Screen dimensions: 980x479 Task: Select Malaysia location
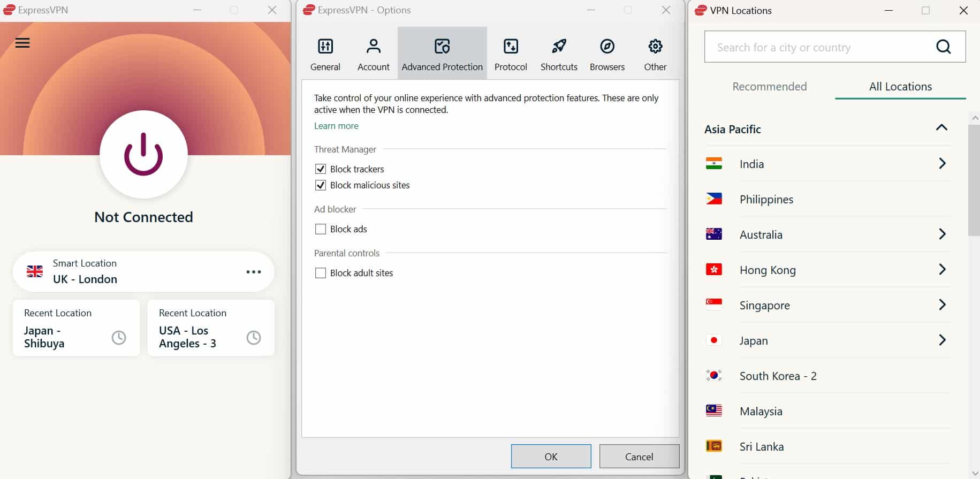point(827,411)
